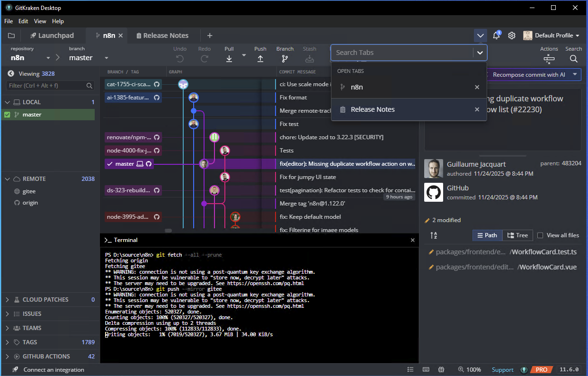Open the File menu
The height and width of the screenshot is (376, 588).
click(9, 21)
